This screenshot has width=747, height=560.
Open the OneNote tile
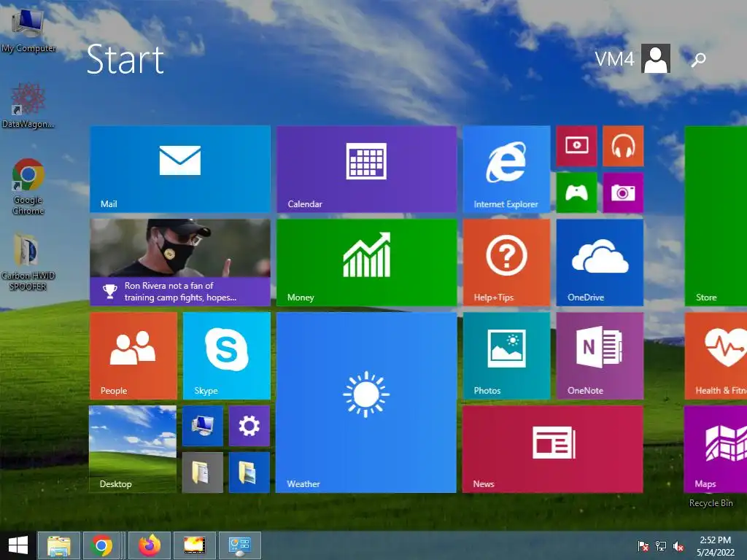pyautogui.click(x=600, y=356)
